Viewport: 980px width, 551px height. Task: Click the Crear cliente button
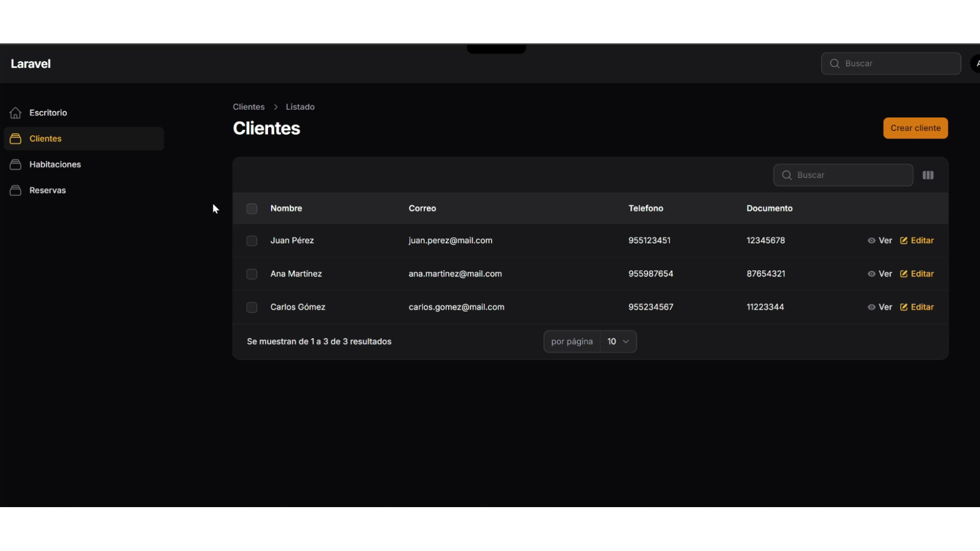[915, 128]
